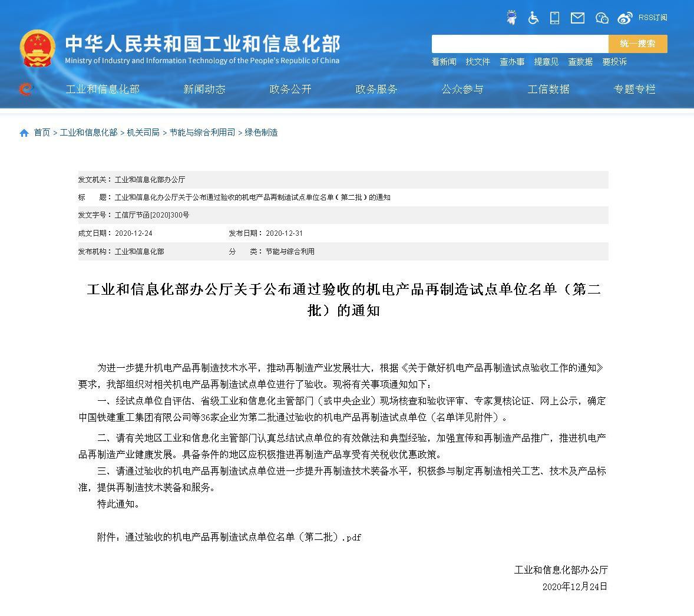Open the 政务服务 nav menu
The image size is (694, 616).
point(376,90)
